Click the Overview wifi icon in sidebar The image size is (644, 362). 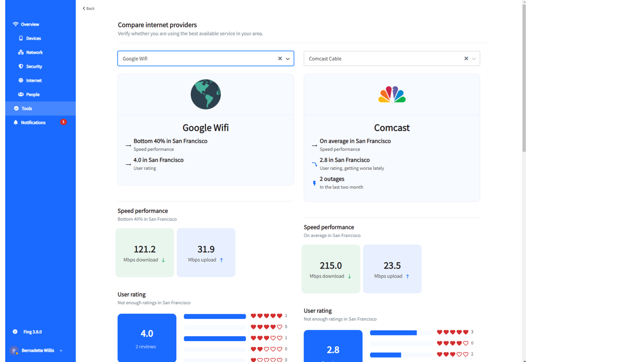coord(16,24)
